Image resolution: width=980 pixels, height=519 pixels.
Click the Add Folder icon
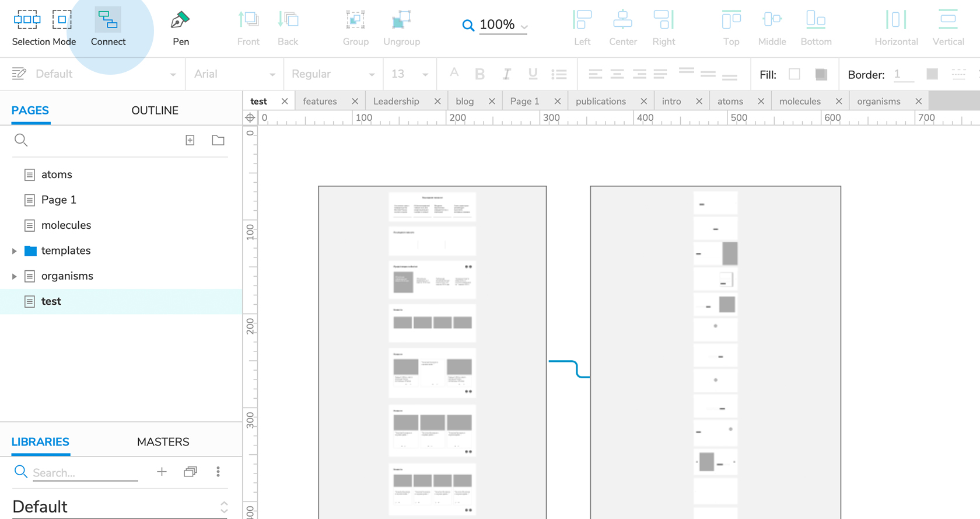click(218, 140)
